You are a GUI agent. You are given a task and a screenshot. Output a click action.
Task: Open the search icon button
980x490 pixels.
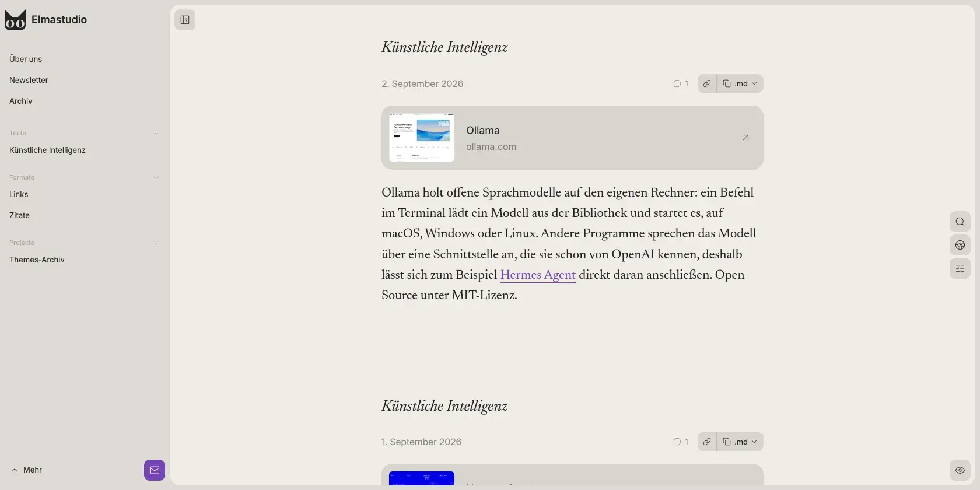coord(960,222)
